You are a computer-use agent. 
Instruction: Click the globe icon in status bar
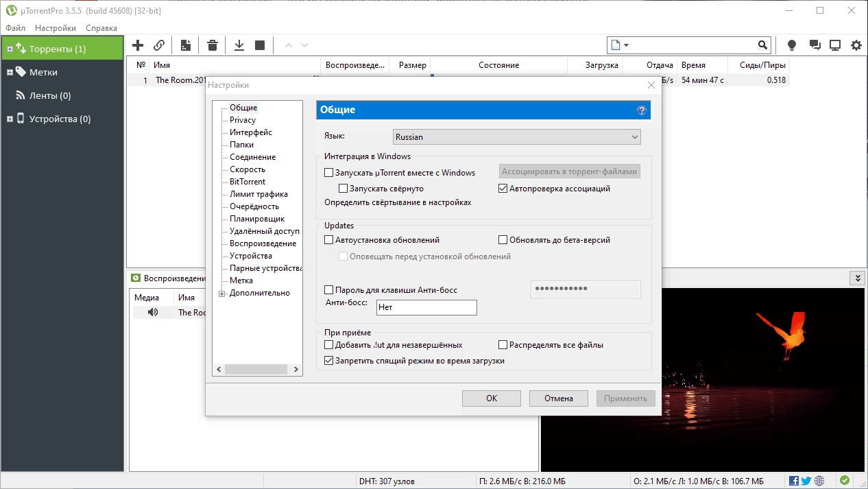[819, 481]
